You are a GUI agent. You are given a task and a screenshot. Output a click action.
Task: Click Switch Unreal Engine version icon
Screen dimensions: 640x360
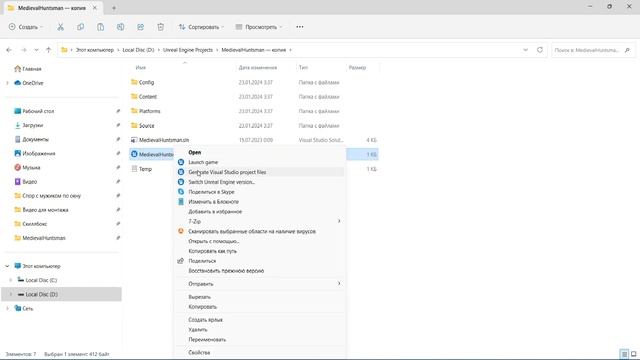coord(181,182)
